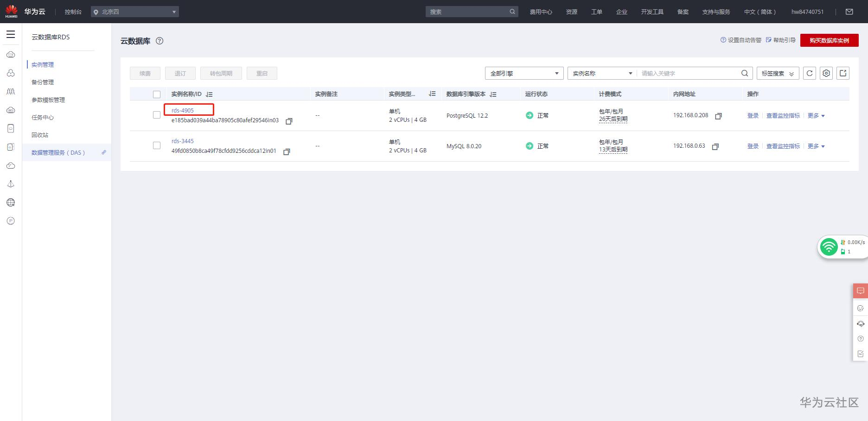Sort by 实例名称/ID column
Viewport: 868px width, 421px height.
coord(209,94)
